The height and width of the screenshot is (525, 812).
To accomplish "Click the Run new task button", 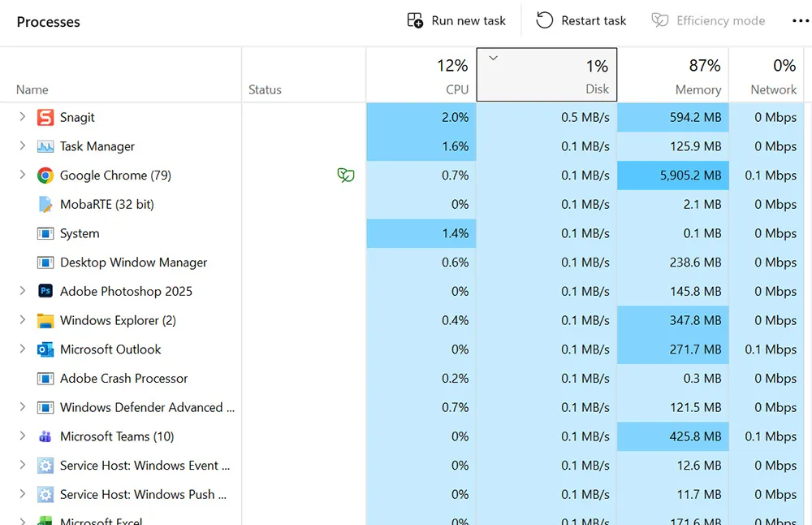I will [x=456, y=20].
